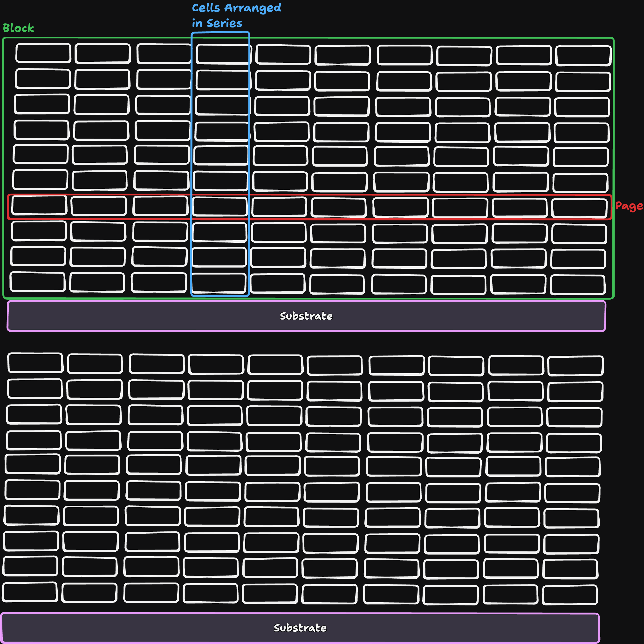Select the lower Substrate bar

[300, 628]
